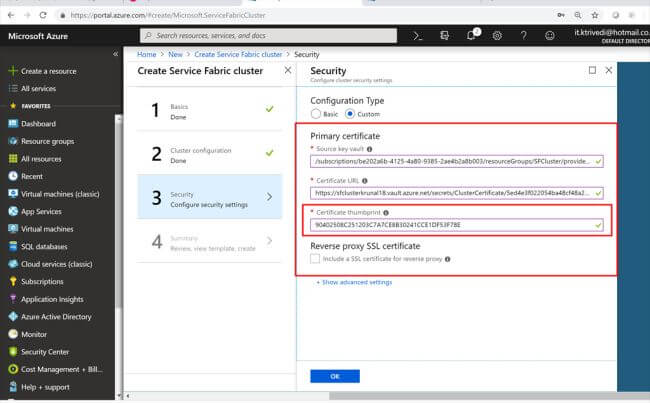
Task: Select the Custom configuration type
Action: point(349,114)
